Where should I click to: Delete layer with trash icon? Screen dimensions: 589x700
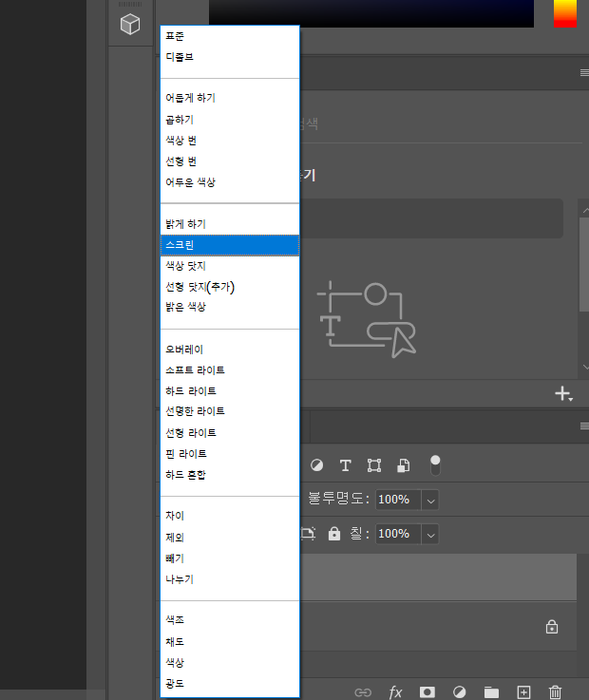[555, 692]
